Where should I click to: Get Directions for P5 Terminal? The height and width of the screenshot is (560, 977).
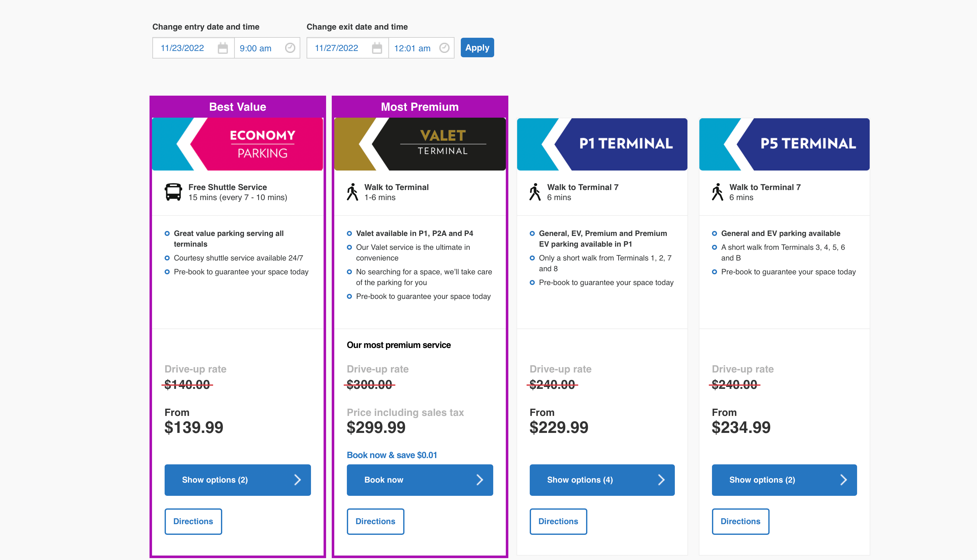pyautogui.click(x=741, y=522)
